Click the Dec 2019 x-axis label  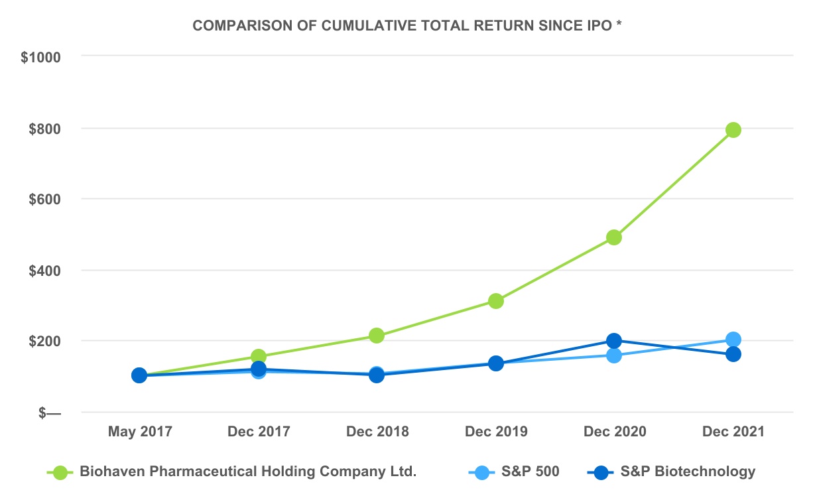(496, 432)
